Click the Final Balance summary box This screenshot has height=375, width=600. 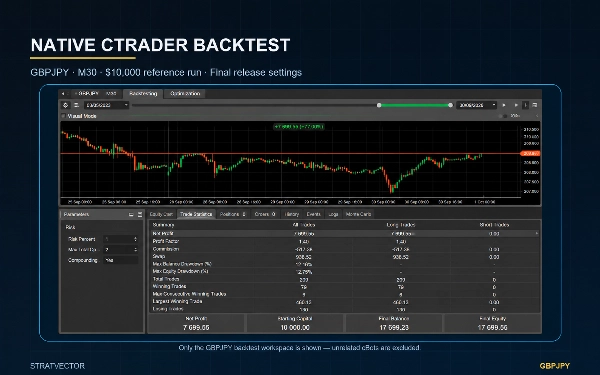coord(394,323)
